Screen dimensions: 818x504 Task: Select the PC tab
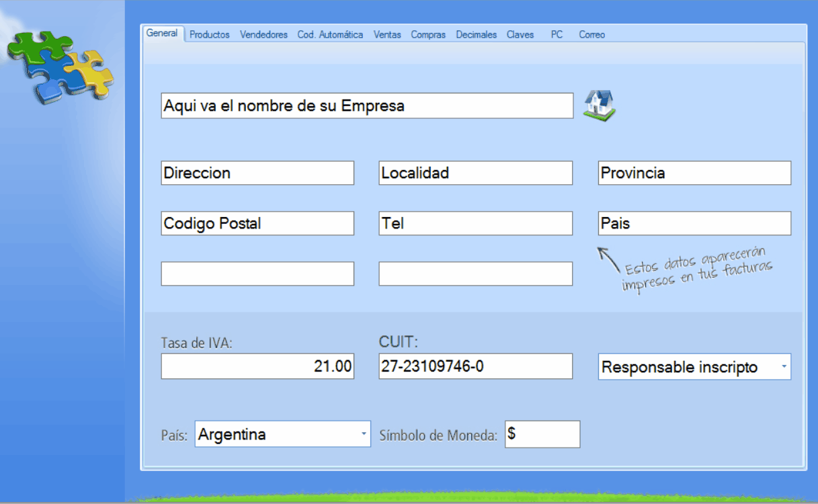557,35
